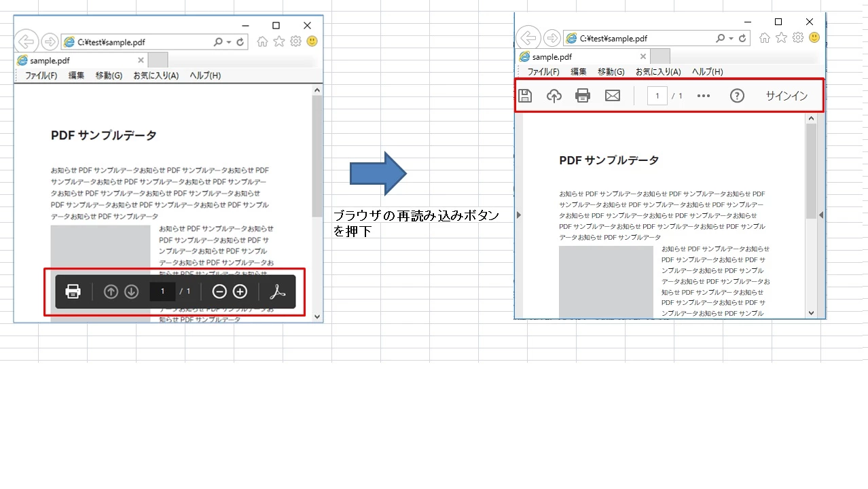This screenshot has height=489, width=868.
Task: Open お気に入り(A) menu in right window
Action: 658,71
